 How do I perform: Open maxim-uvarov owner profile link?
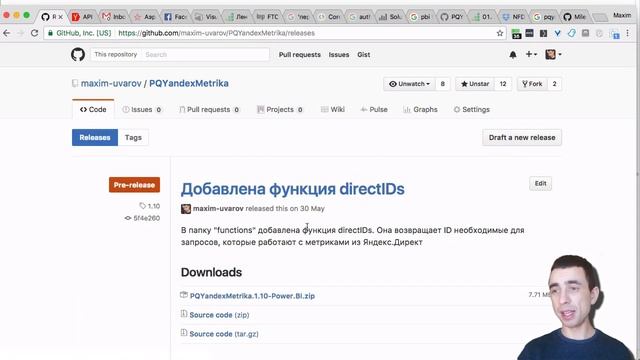pos(111,83)
